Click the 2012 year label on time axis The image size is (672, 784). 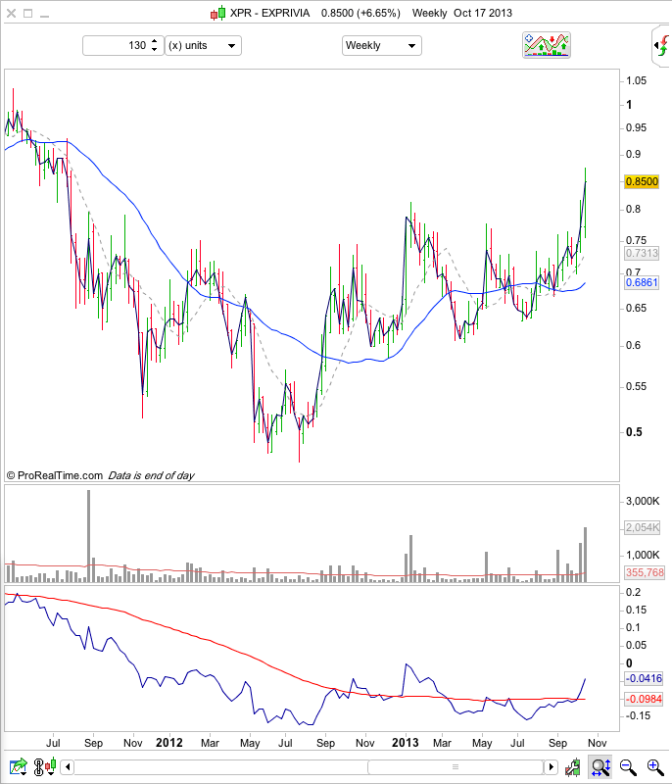169,743
